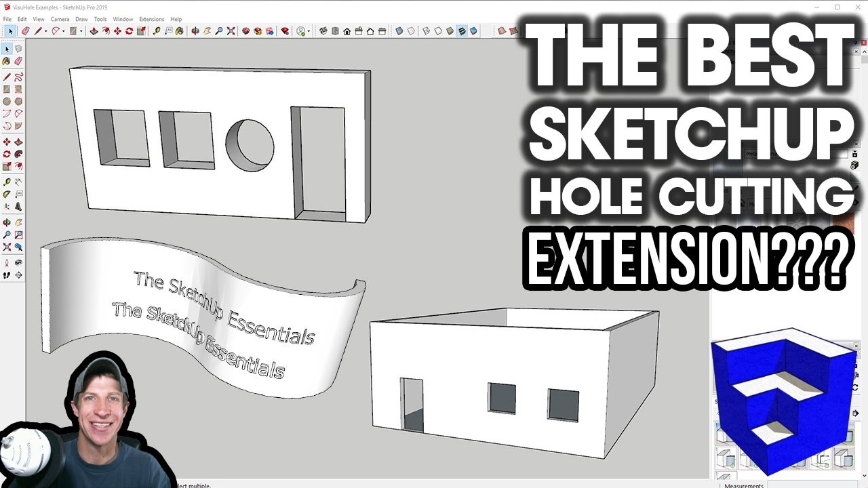
Task: Activate the Move tool in top toolbar
Action: click(117, 30)
